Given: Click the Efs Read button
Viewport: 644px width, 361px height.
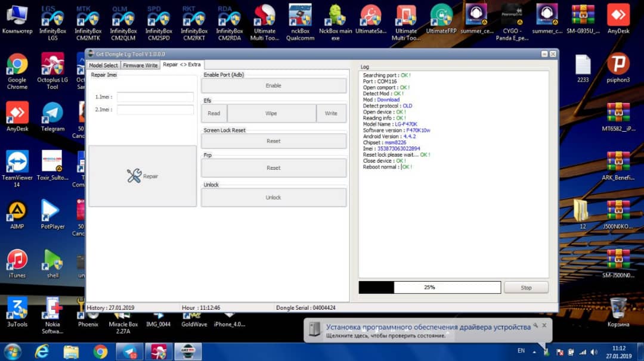Looking at the screenshot, I should coord(213,113).
